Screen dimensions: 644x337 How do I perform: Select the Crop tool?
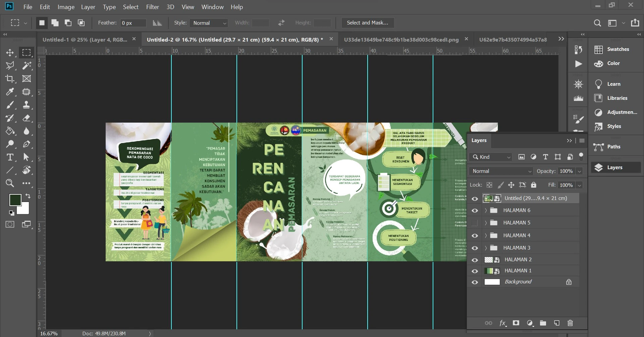click(x=10, y=79)
